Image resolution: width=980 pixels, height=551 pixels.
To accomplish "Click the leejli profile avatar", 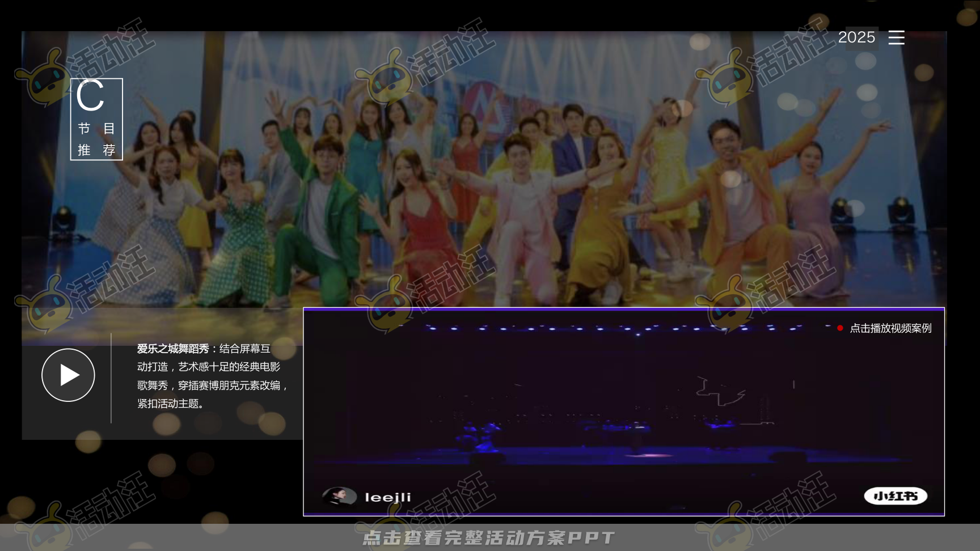I will (339, 496).
